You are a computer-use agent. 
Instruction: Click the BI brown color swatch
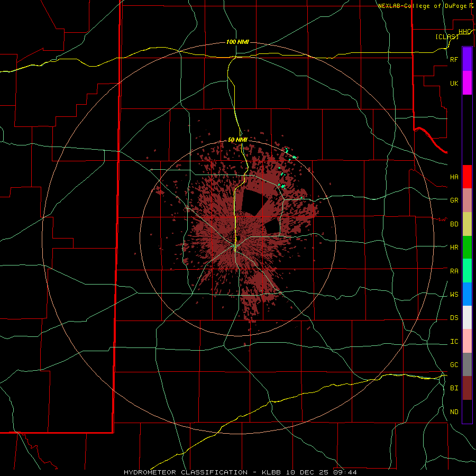(x=467, y=388)
